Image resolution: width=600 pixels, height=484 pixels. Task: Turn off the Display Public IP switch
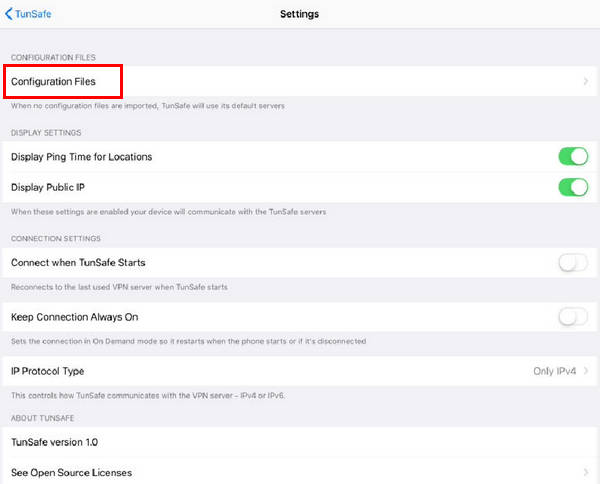(572, 187)
